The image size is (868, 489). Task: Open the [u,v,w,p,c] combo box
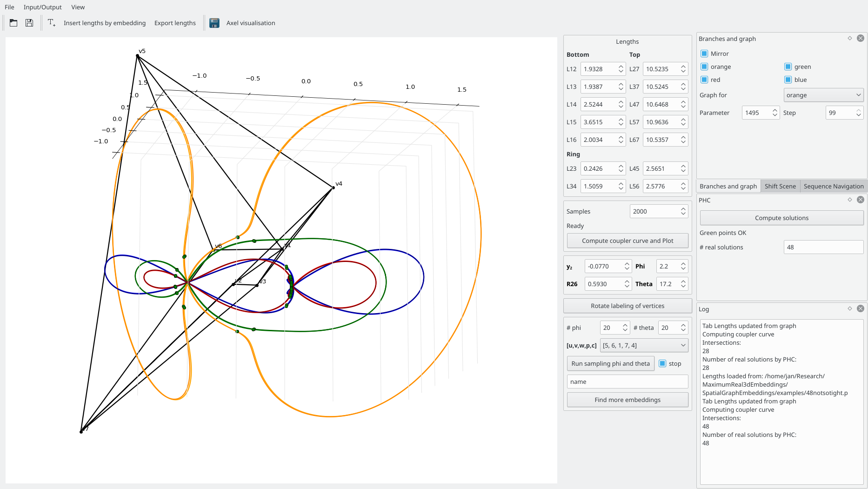[644, 345]
